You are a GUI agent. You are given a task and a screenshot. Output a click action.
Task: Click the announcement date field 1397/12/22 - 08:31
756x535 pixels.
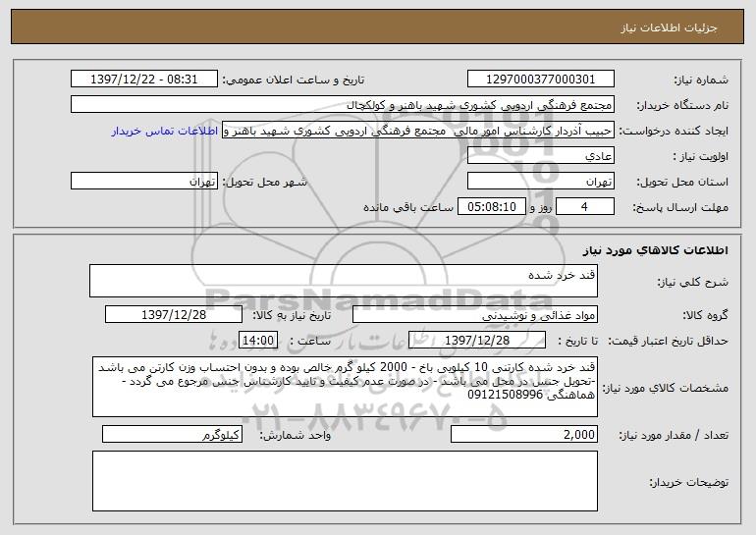click(x=144, y=80)
